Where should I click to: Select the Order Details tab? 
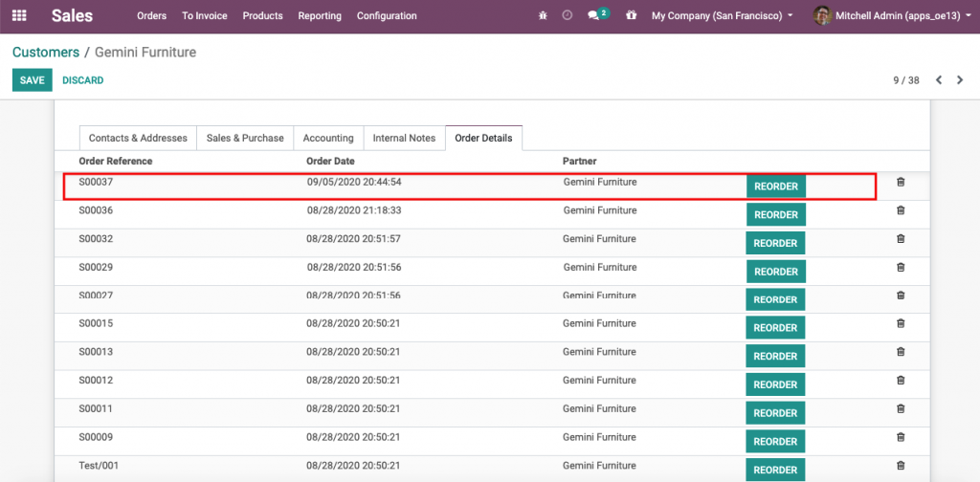483,138
